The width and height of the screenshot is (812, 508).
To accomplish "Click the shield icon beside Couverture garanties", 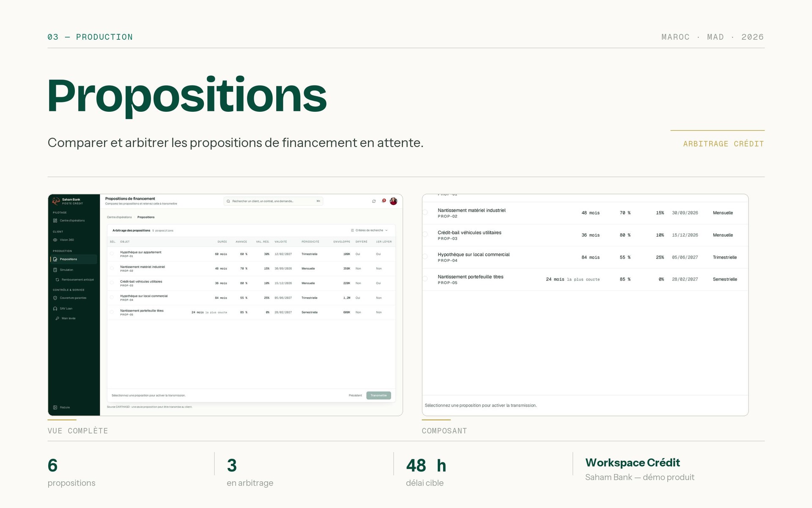I will click(x=55, y=298).
